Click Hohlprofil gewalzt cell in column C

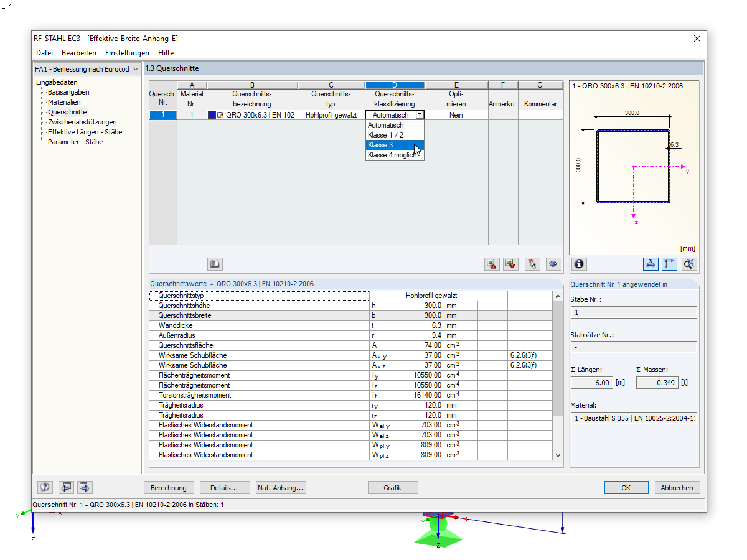coord(331,115)
